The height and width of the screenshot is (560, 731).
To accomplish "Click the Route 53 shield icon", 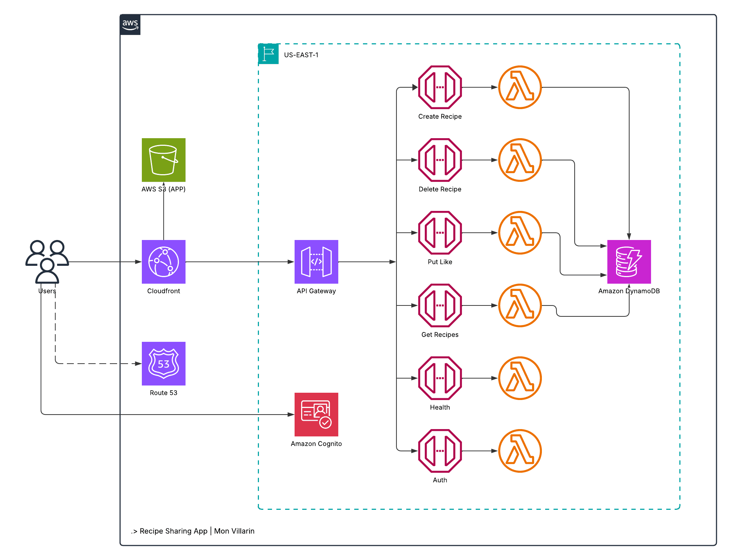I will (163, 364).
